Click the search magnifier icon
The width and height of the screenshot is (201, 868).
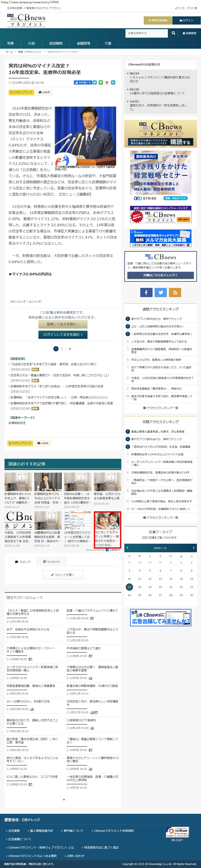click(x=173, y=33)
